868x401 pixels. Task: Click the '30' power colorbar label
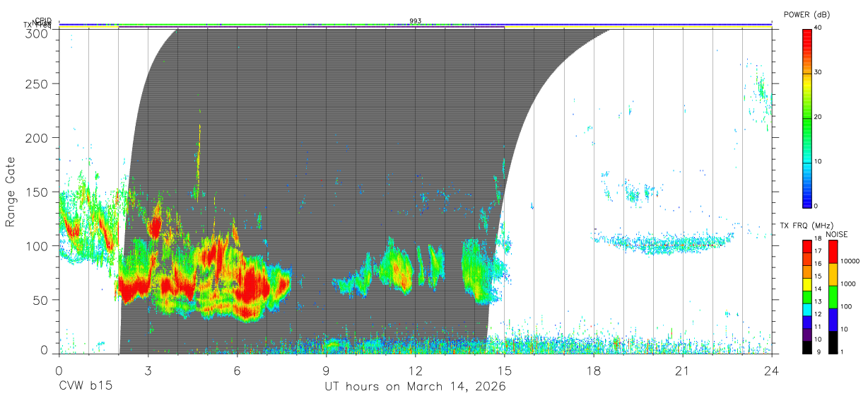click(x=819, y=72)
